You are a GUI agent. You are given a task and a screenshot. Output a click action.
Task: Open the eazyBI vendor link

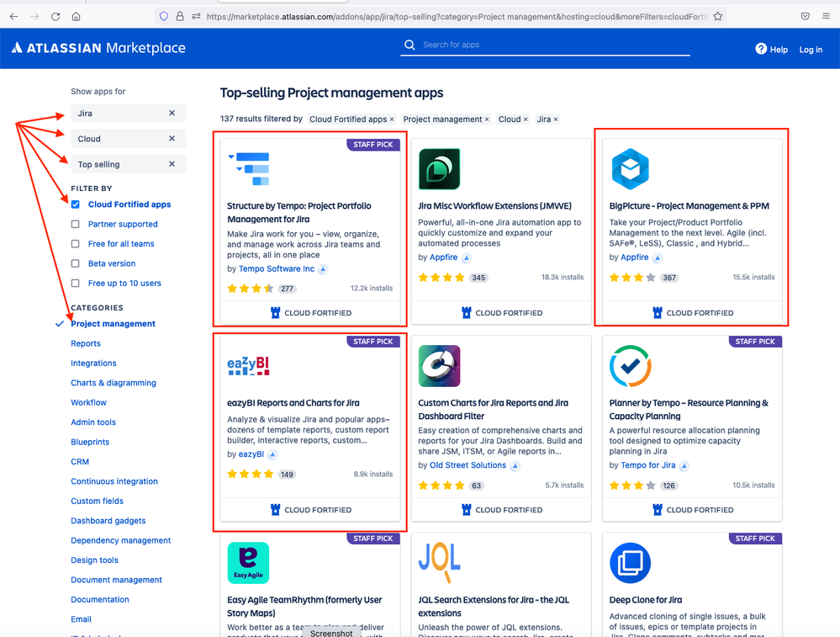point(251,454)
